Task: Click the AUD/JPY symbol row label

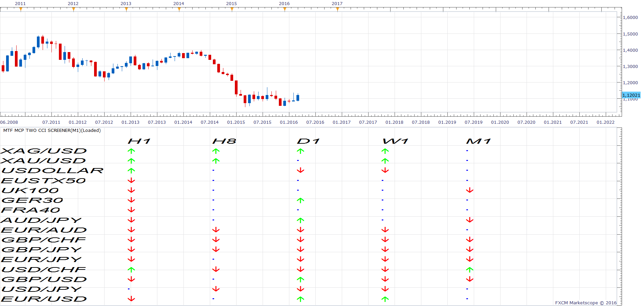Action: tap(41, 220)
